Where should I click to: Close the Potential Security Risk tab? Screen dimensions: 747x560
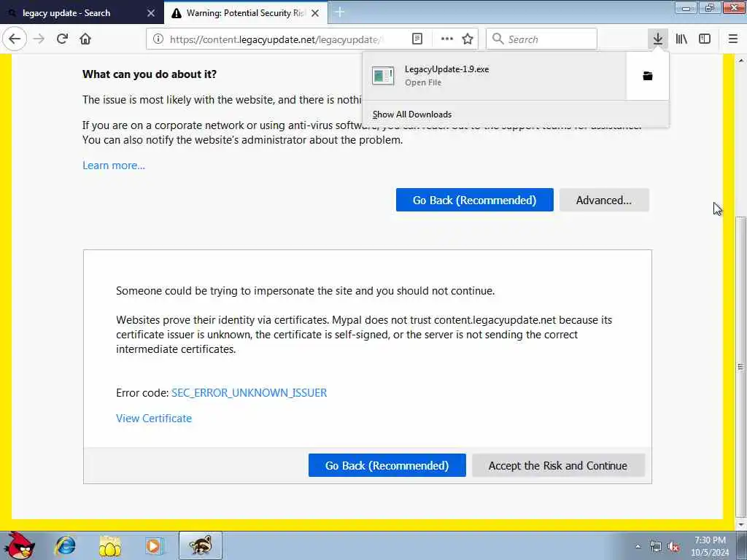[315, 13]
